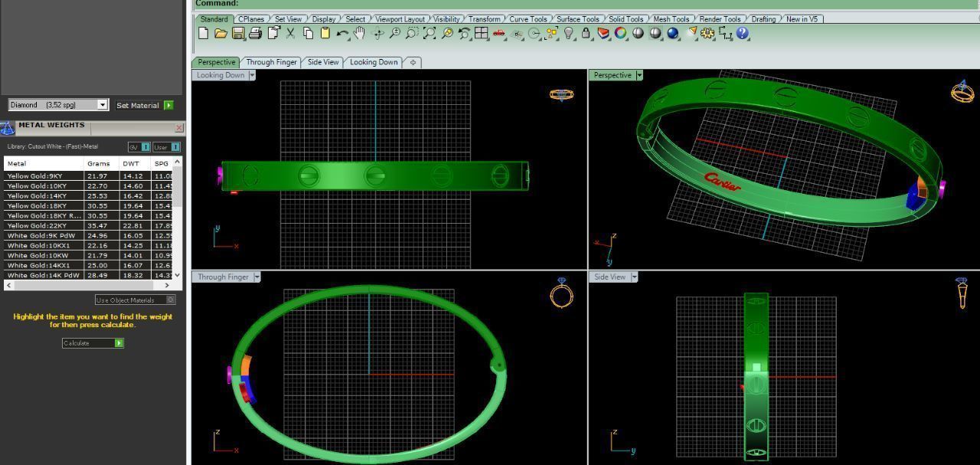The width and height of the screenshot is (980, 465).
Task: Click the Cut scissors icon
Action: [x=290, y=33]
